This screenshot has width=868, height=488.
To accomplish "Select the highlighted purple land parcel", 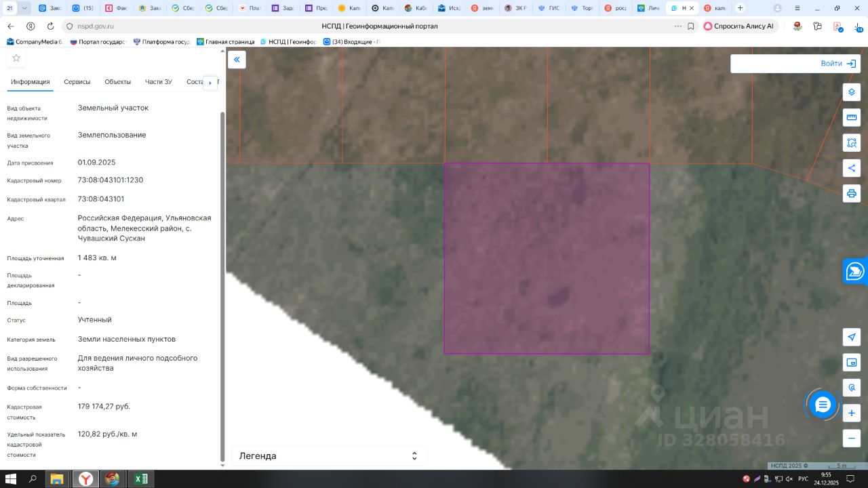I will coord(547,258).
